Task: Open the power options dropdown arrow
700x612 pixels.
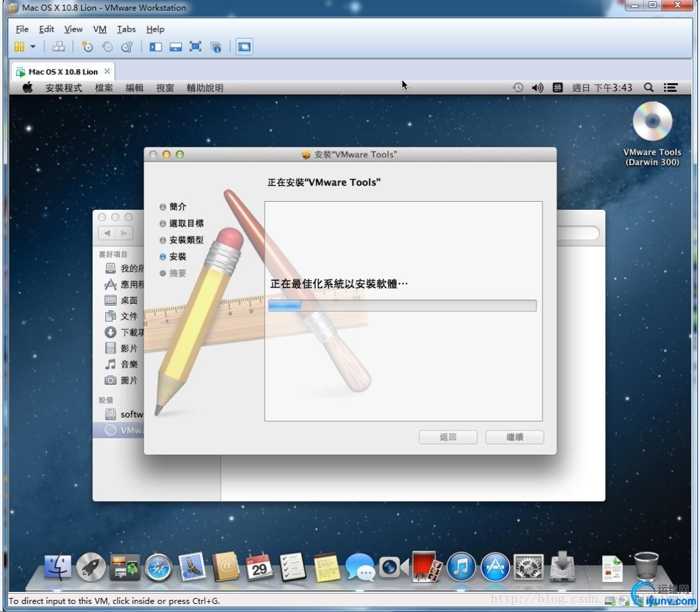Action: [33, 46]
